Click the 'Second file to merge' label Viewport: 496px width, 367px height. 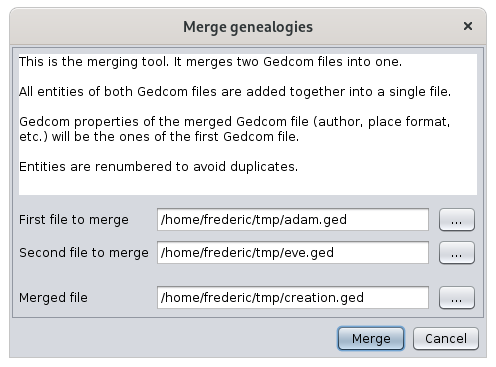click(x=84, y=253)
